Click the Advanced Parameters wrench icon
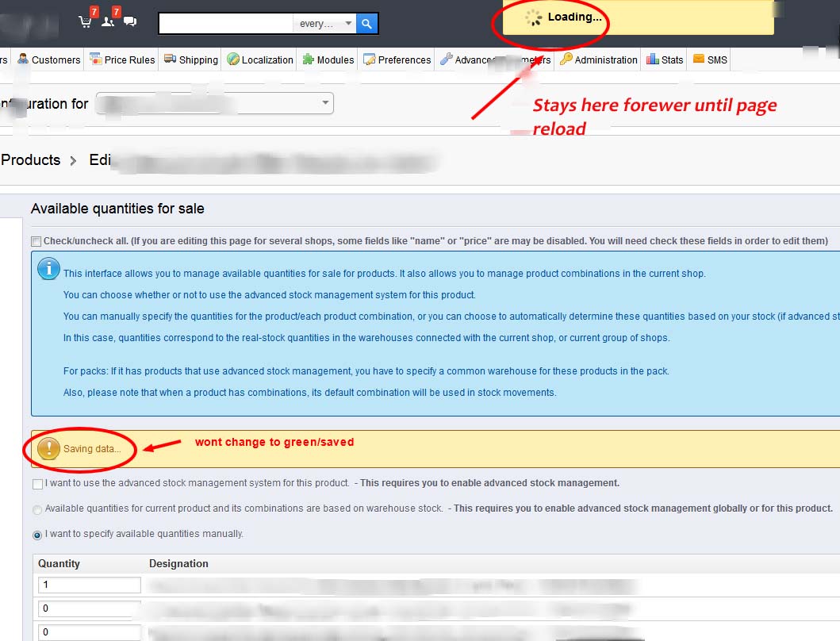840x641 pixels. pos(447,59)
